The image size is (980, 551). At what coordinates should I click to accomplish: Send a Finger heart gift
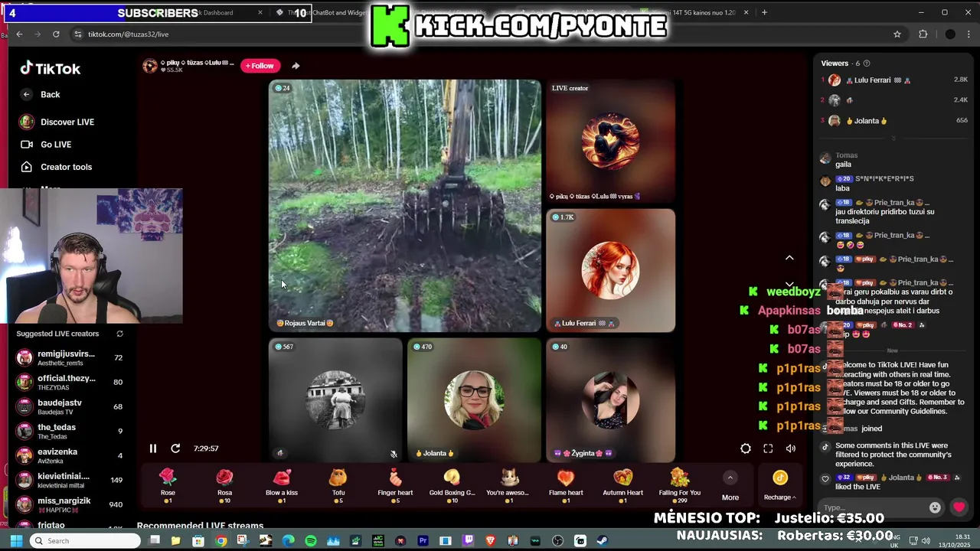tap(395, 486)
